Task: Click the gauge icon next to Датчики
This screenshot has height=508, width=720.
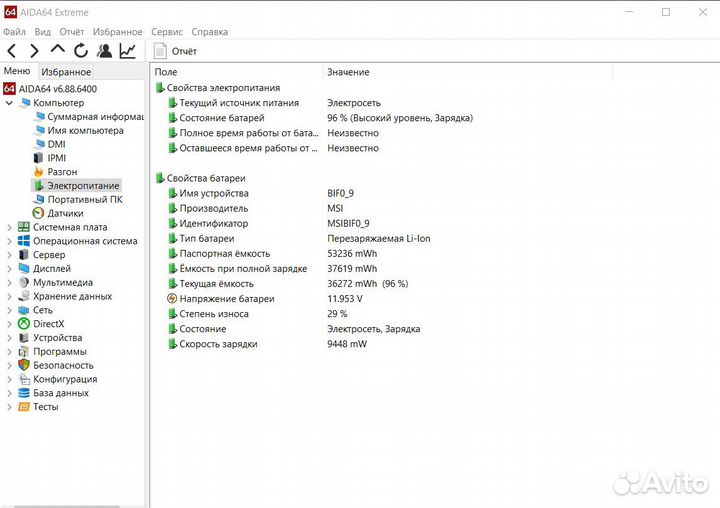Action: (x=39, y=213)
